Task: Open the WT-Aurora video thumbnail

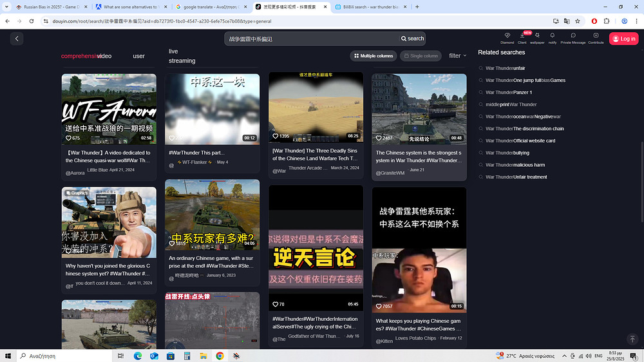Action: coord(109,109)
